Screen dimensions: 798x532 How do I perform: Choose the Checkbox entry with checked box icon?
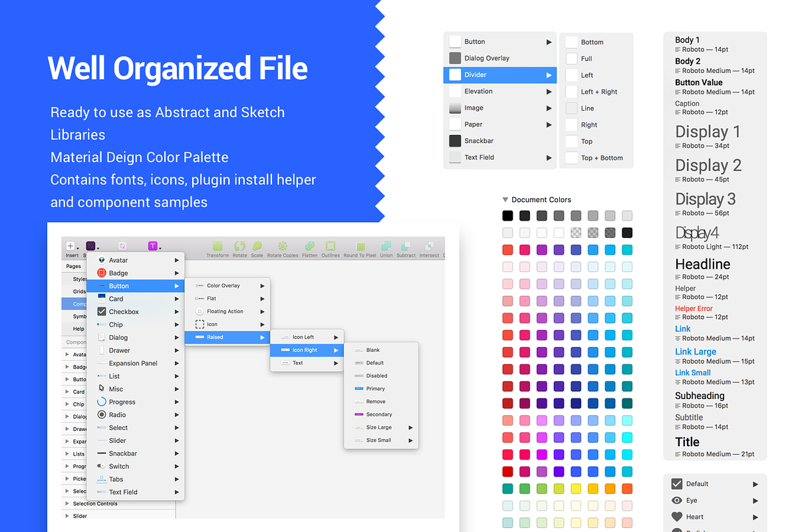point(136,311)
